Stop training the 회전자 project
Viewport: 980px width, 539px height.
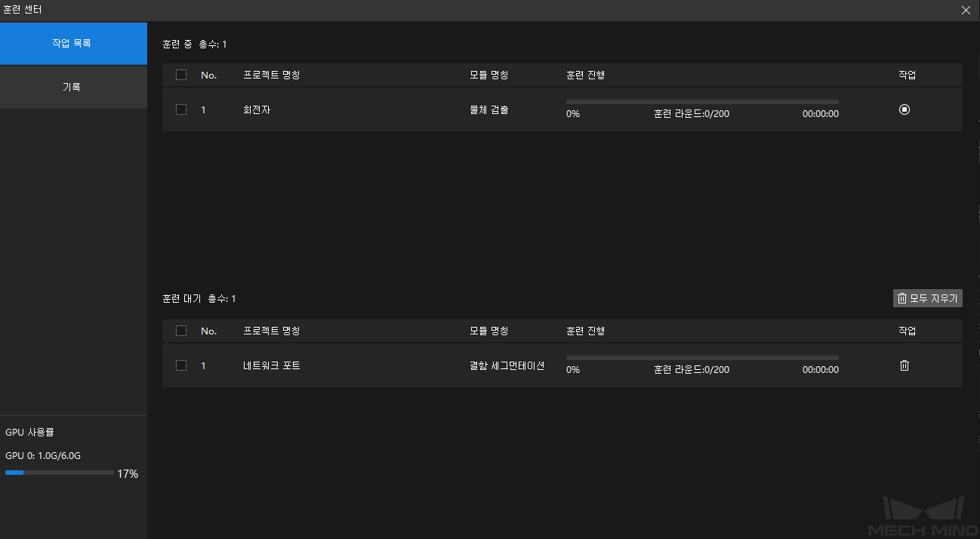pyautogui.click(x=904, y=109)
